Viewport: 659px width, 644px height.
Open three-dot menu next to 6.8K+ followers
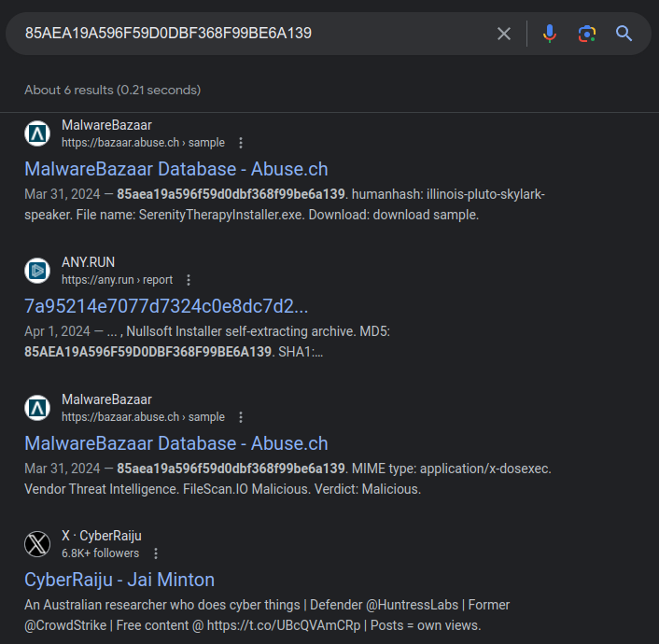[156, 553]
